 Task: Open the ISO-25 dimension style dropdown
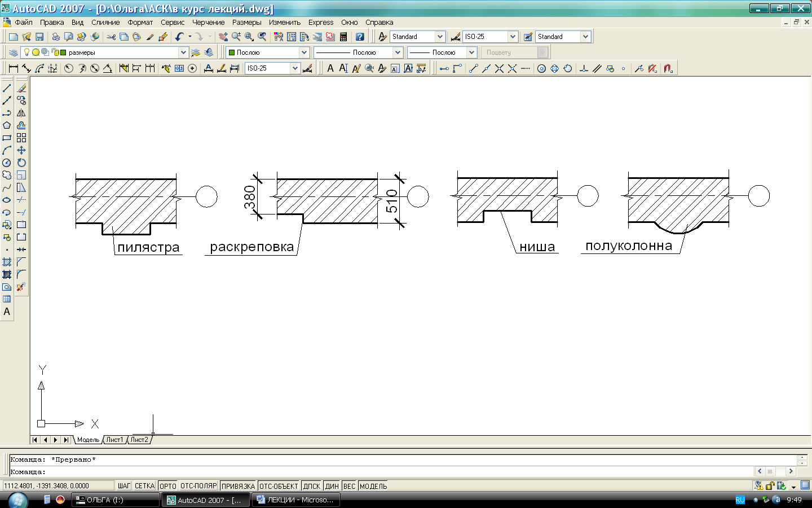[x=512, y=37]
